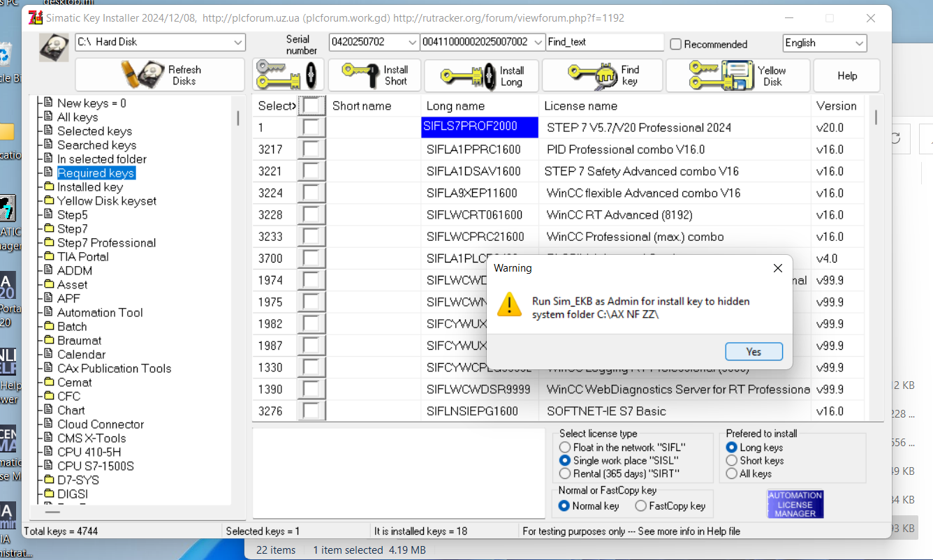This screenshot has width=933, height=560.
Task: Open the Help button
Action: click(x=847, y=75)
